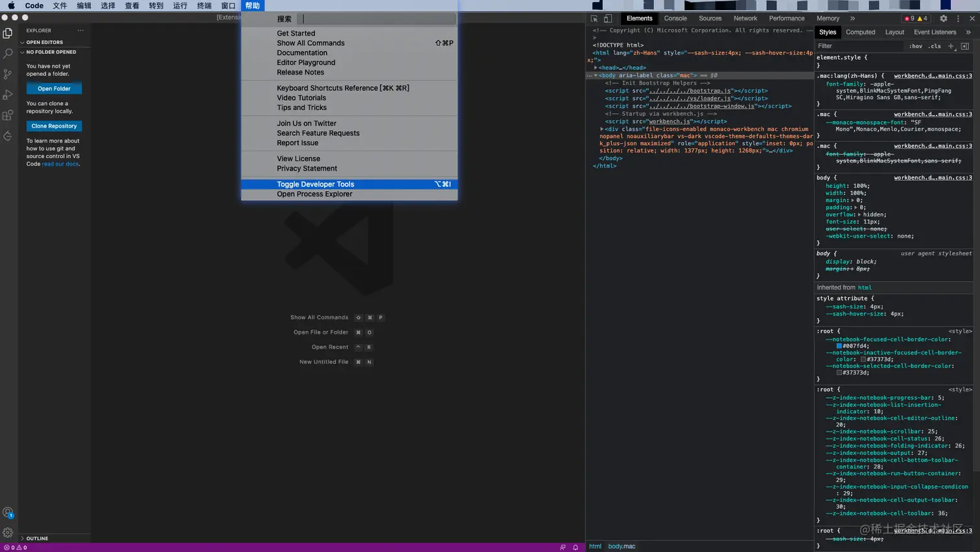The width and height of the screenshot is (980, 552).
Task: Show more Styles sidebar tabs chevron
Action: pyautogui.click(x=968, y=32)
